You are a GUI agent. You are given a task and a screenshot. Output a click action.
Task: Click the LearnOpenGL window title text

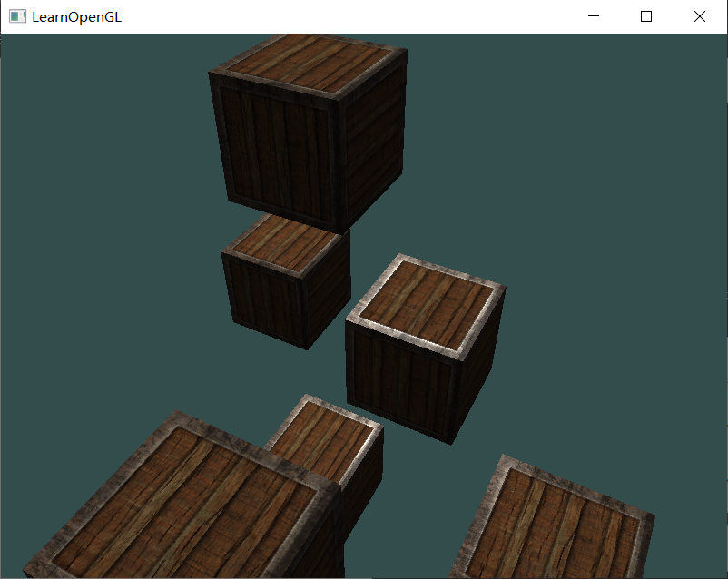pyautogui.click(x=76, y=17)
